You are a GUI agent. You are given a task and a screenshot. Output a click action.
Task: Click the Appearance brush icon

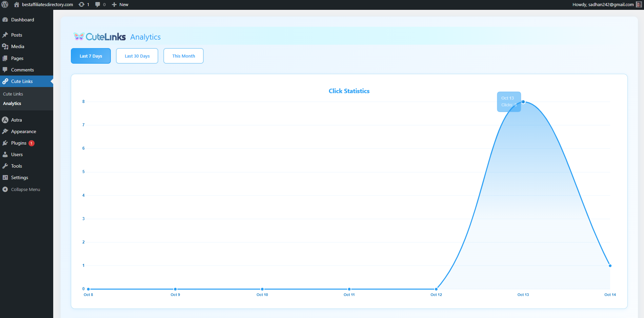(5, 131)
